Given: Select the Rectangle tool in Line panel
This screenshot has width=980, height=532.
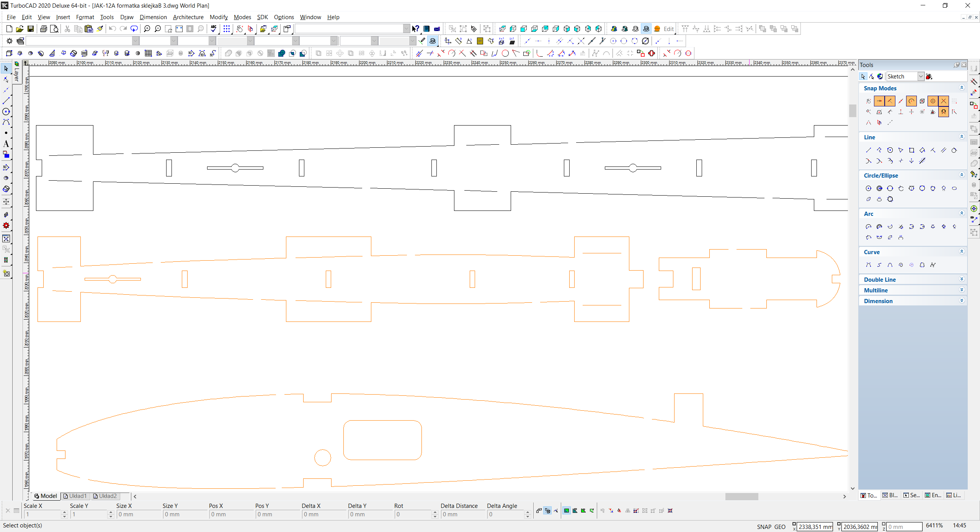Looking at the screenshot, I should coord(911,150).
